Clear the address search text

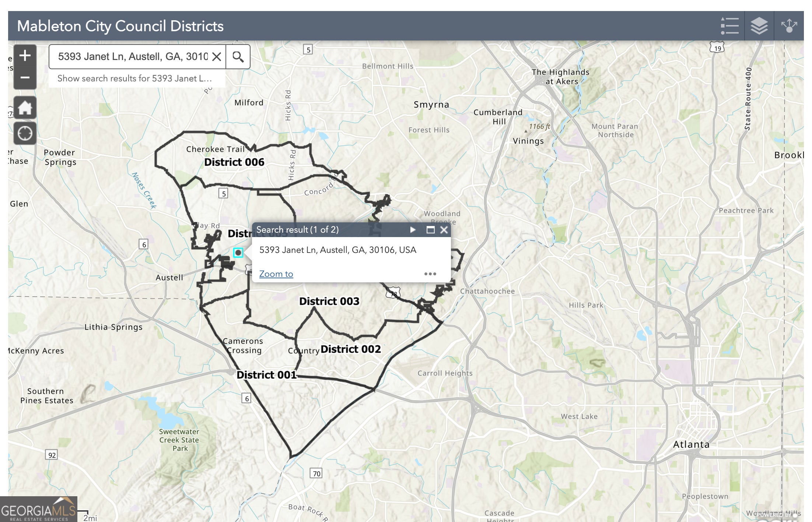click(217, 57)
